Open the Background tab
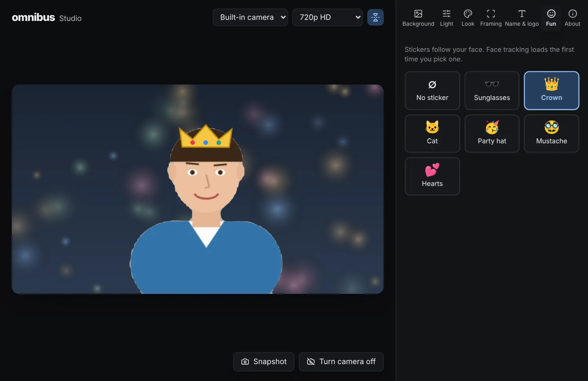 pos(418,18)
